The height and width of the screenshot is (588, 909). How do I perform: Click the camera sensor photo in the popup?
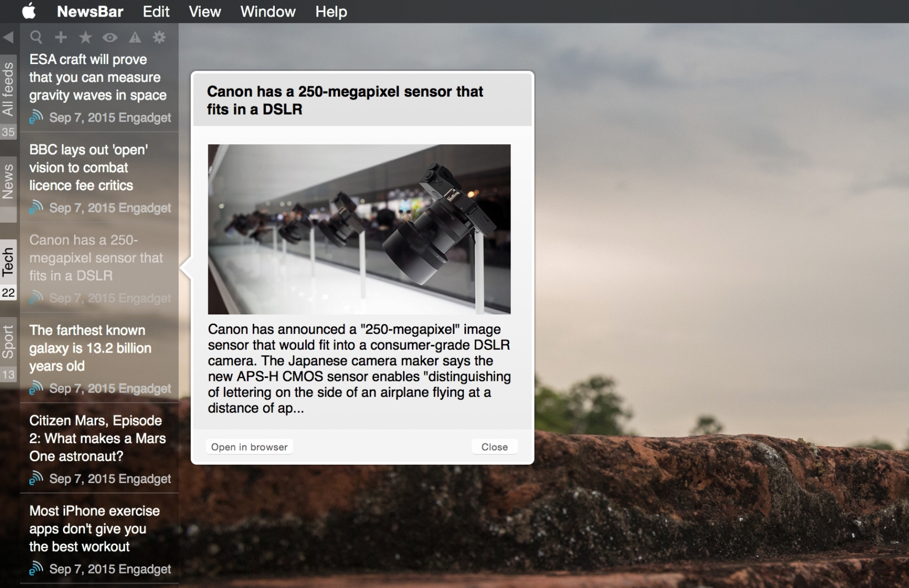point(359,229)
